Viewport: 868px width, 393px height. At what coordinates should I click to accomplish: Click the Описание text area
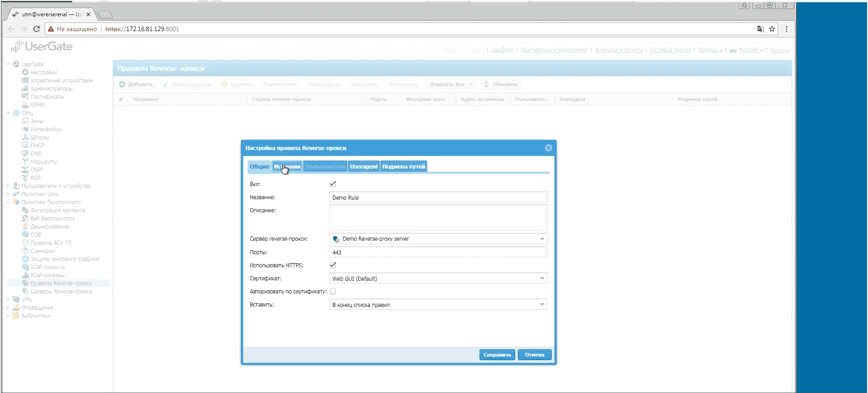pyautogui.click(x=438, y=218)
